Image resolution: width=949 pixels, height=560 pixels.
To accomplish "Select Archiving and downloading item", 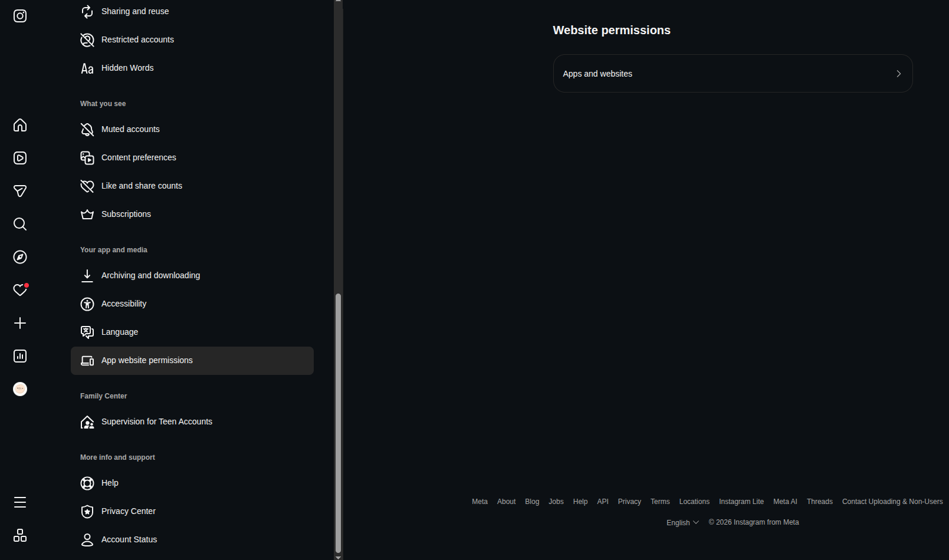I will [x=192, y=275].
